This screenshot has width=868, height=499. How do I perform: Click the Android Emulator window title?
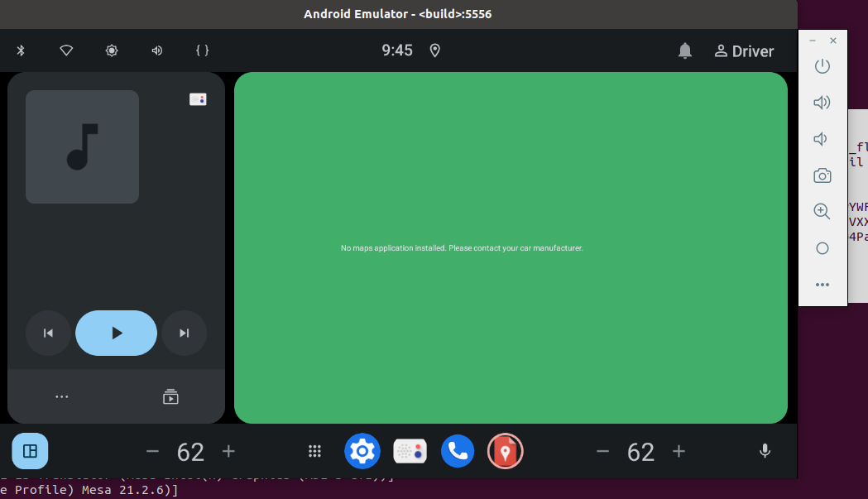pos(397,14)
